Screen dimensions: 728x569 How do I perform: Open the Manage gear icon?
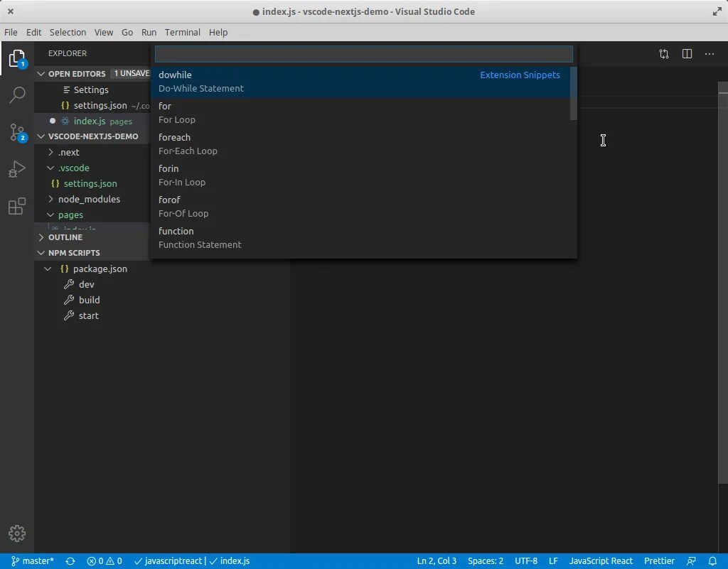click(17, 533)
